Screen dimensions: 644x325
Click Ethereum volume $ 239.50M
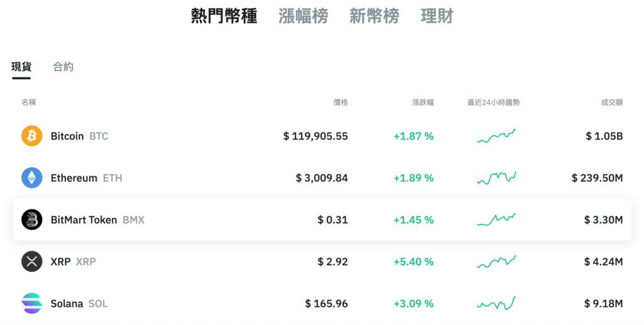tap(597, 178)
